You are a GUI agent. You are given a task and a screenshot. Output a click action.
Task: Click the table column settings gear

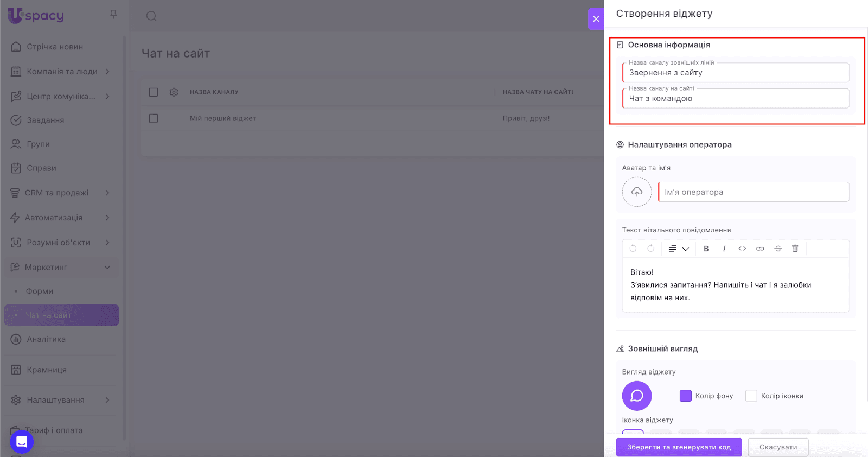click(174, 92)
